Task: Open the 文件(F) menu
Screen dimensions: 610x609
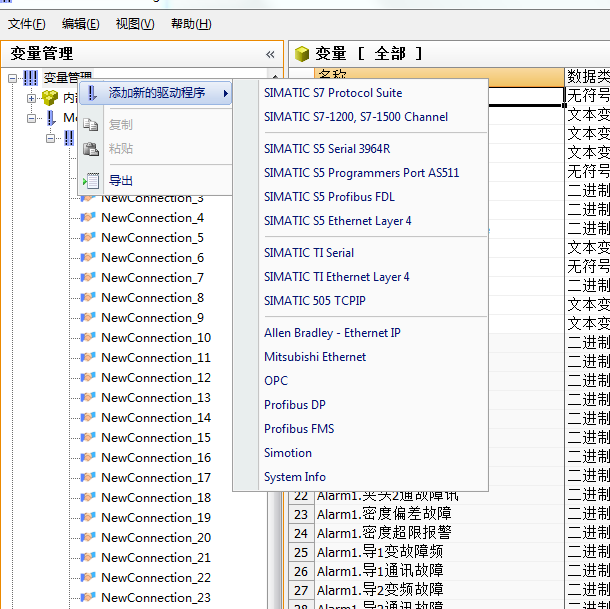Action: pyautogui.click(x=26, y=24)
